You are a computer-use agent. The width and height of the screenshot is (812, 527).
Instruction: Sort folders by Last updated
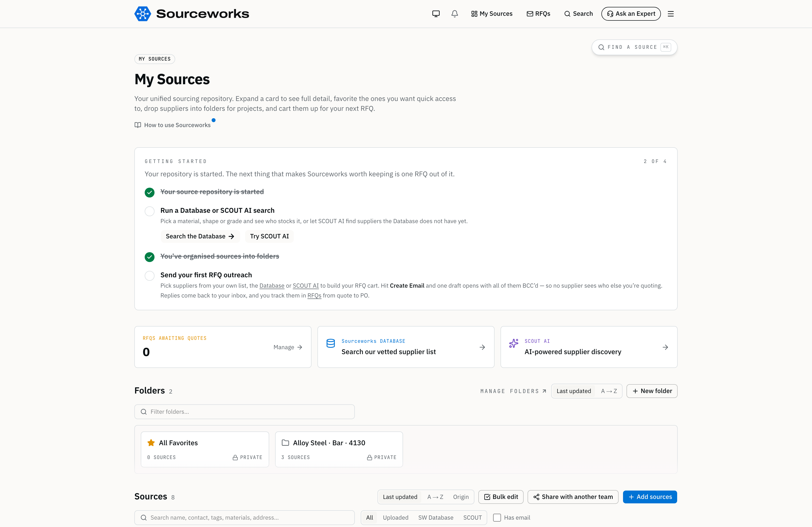[574, 391]
